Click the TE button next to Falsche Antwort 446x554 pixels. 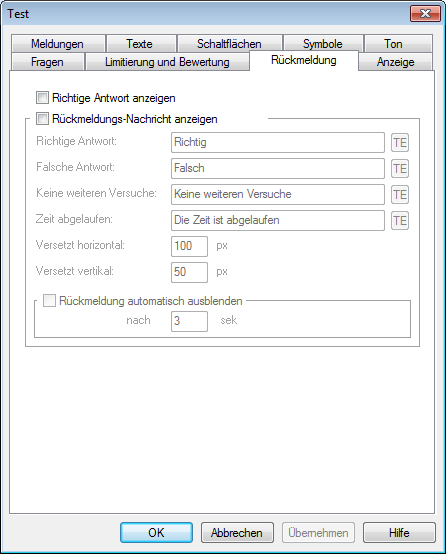(x=400, y=169)
